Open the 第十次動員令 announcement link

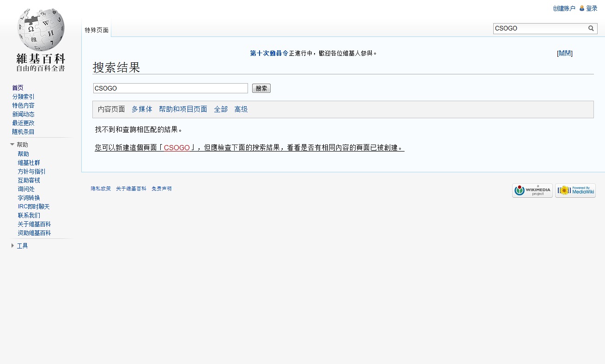click(x=269, y=53)
